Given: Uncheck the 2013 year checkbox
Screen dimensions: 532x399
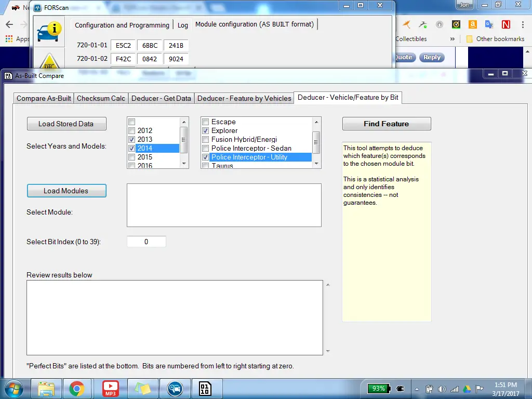Looking at the screenshot, I should click(131, 139).
